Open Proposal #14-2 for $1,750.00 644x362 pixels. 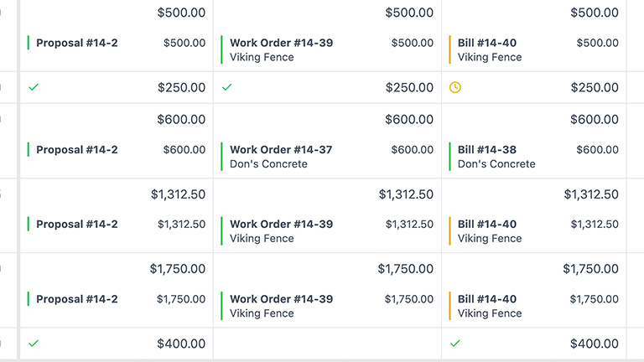click(x=77, y=299)
